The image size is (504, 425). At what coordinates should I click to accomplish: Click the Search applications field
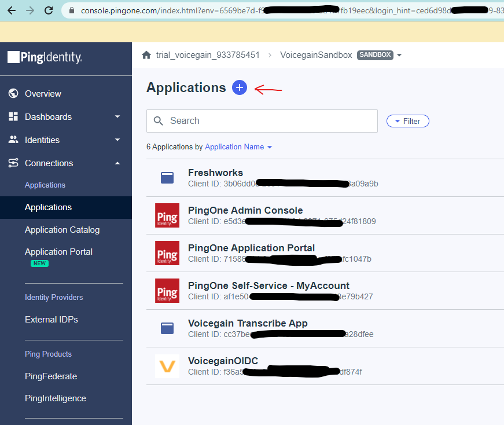[x=262, y=121]
